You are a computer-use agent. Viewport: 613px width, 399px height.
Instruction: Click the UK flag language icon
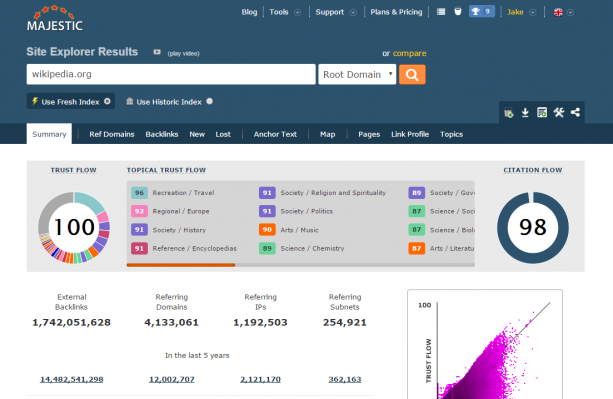click(x=558, y=12)
